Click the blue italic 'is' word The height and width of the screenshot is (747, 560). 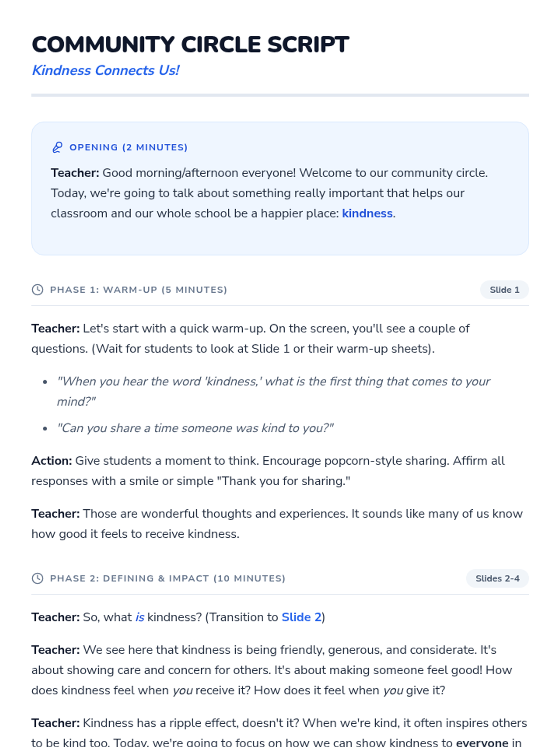[140, 617]
